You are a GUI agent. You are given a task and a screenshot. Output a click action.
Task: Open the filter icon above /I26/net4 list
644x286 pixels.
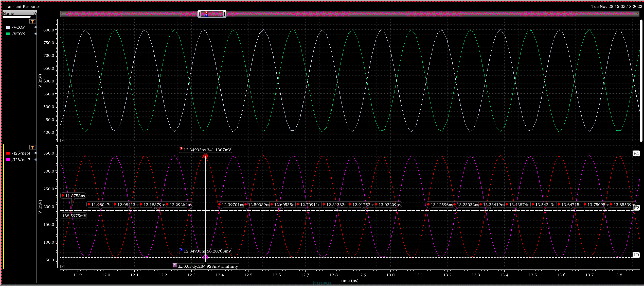pyautogui.click(x=32, y=147)
